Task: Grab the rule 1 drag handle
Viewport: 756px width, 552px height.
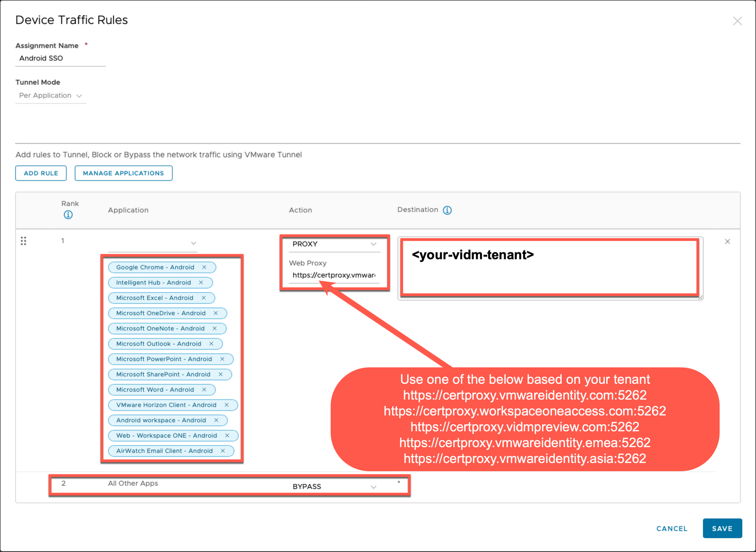Action: pos(23,241)
